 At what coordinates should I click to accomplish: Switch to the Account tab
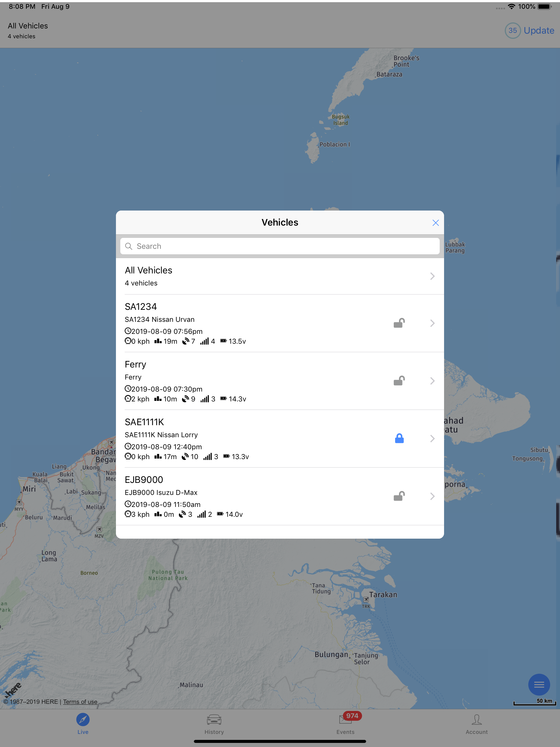tap(477, 724)
